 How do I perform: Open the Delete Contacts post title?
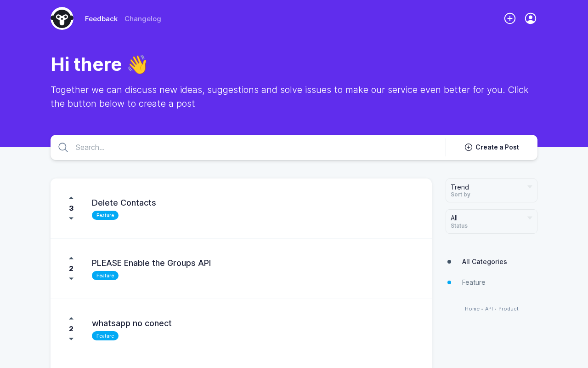click(x=124, y=203)
